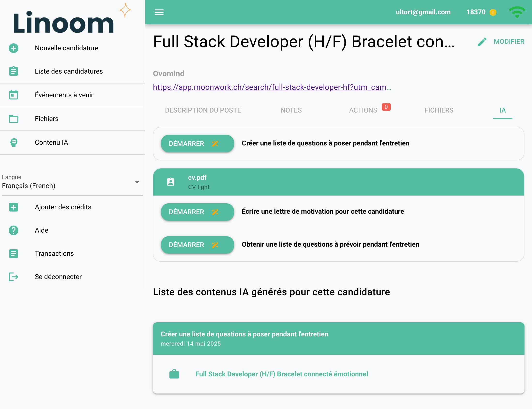Expand the Langue dropdown
532x409 pixels.
(137, 182)
